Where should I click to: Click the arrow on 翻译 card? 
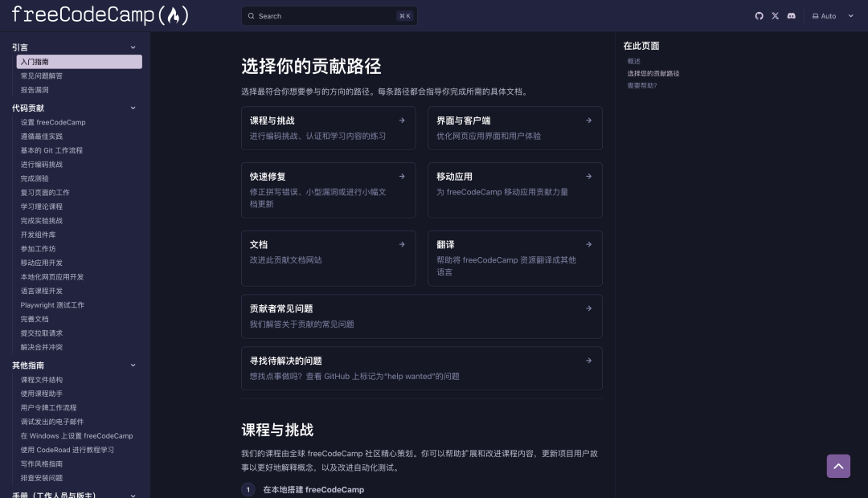click(x=588, y=244)
